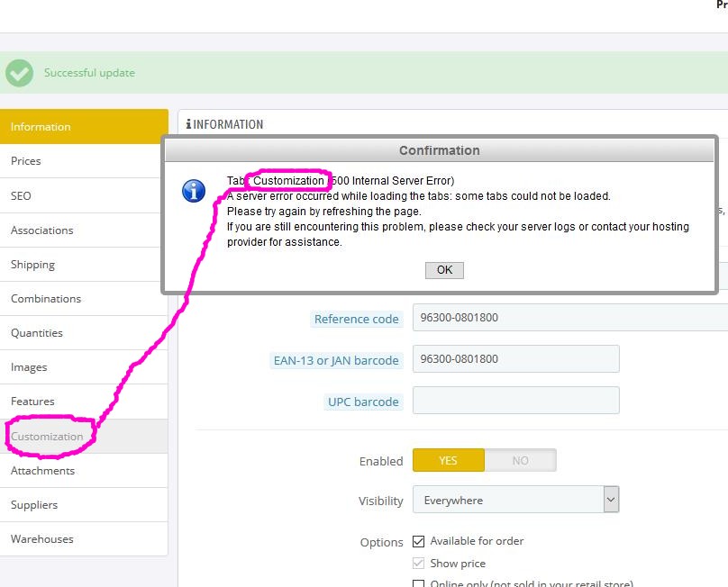The height and width of the screenshot is (587, 728).
Task: Click the green success checkmark icon
Action: coord(18,73)
